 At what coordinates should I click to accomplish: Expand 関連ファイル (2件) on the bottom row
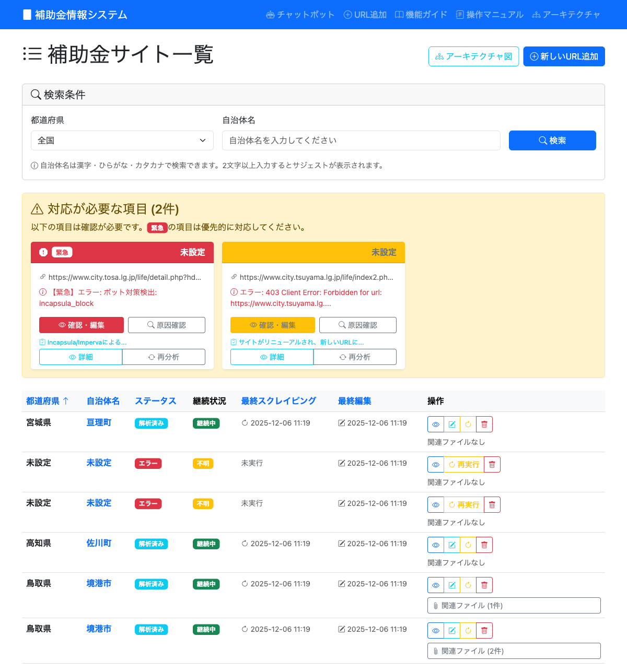(x=514, y=651)
